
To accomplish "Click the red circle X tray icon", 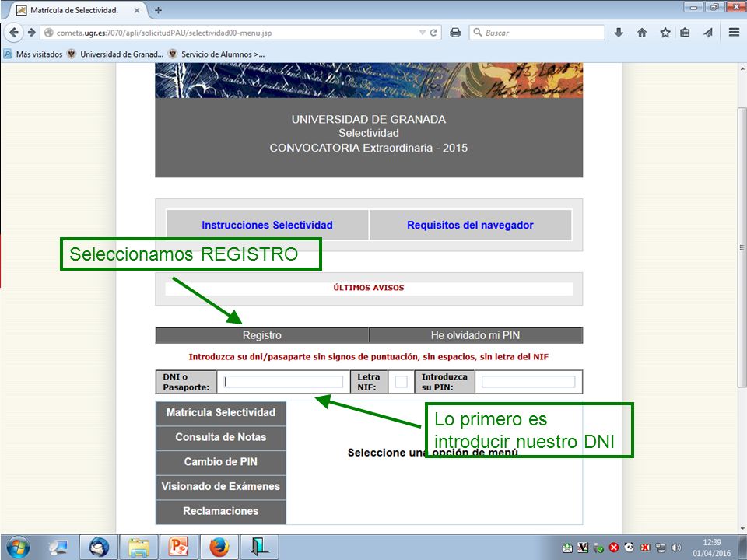I will click(614, 548).
